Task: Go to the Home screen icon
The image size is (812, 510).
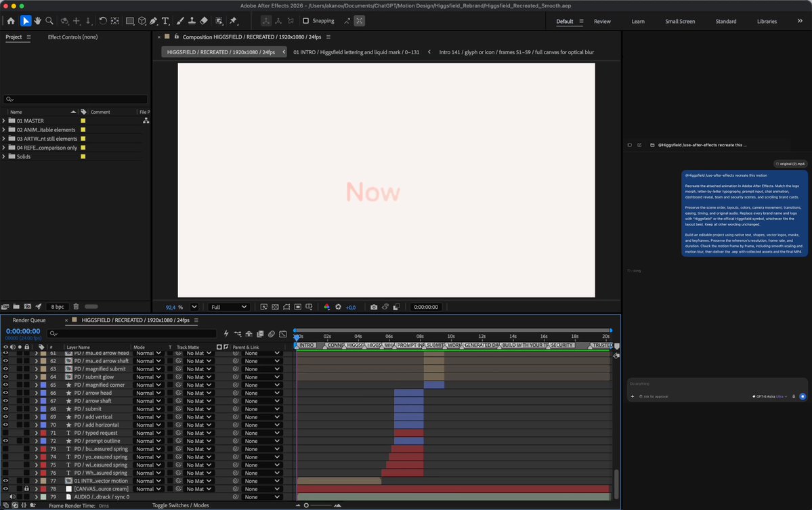Action: point(11,21)
